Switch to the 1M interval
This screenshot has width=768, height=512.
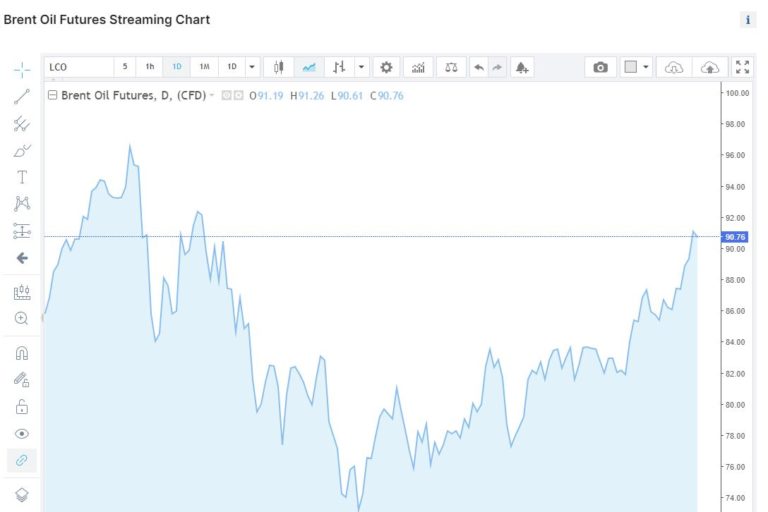[204, 67]
